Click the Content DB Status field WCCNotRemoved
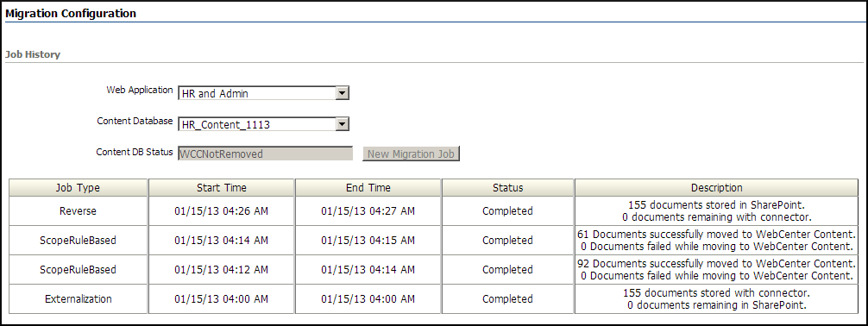Image resolution: width=868 pixels, height=326 pixels. click(x=265, y=154)
